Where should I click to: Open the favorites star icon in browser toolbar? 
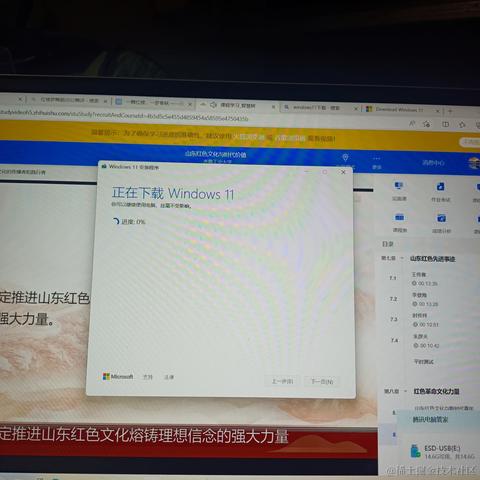pos(462,125)
